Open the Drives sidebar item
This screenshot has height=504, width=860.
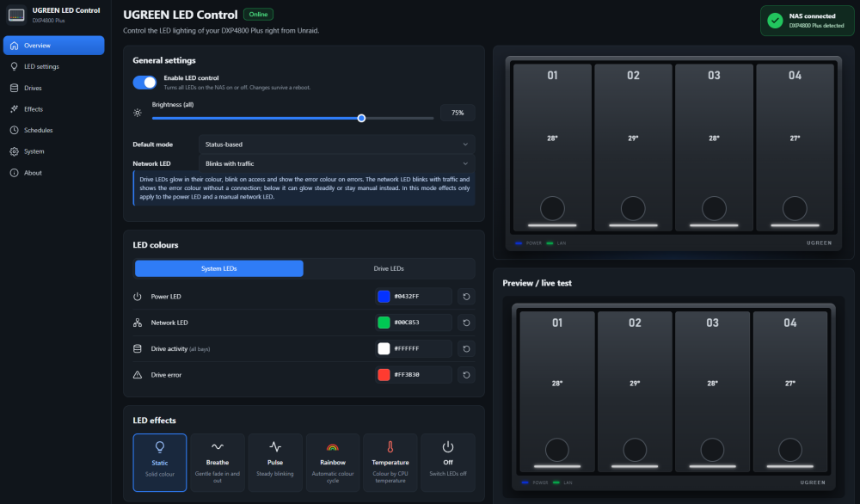pyautogui.click(x=53, y=88)
